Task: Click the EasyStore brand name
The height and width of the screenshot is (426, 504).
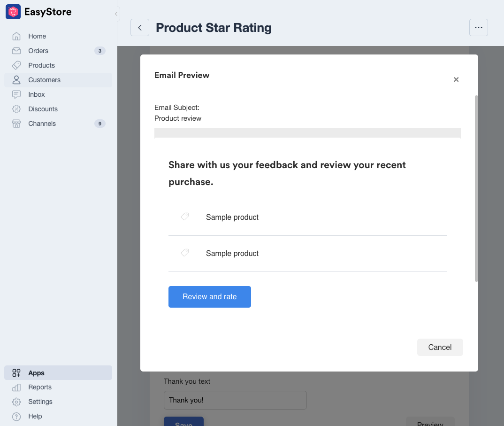Action: click(x=48, y=12)
